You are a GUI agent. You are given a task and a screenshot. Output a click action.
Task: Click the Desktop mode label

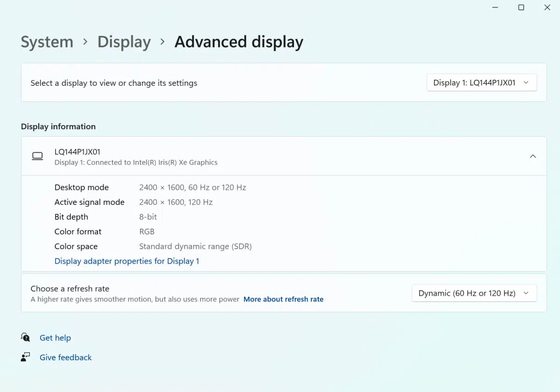tap(82, 188)
